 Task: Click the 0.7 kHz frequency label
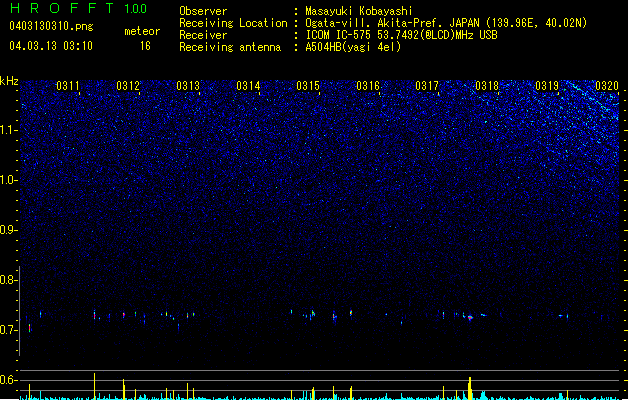point(8,330)
